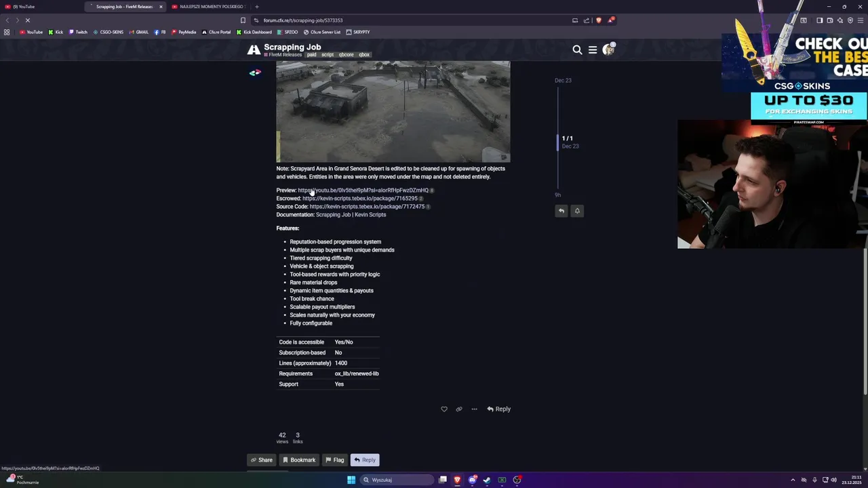Open the user avatar notifications menu
This screenshot has height=488, width=868.
[608, 49]
